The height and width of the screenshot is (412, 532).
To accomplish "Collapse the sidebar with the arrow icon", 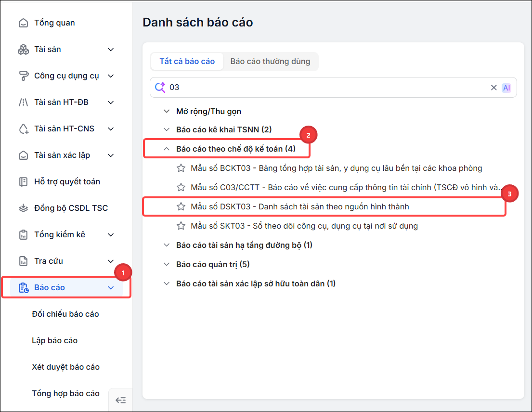I will point(120,400).
